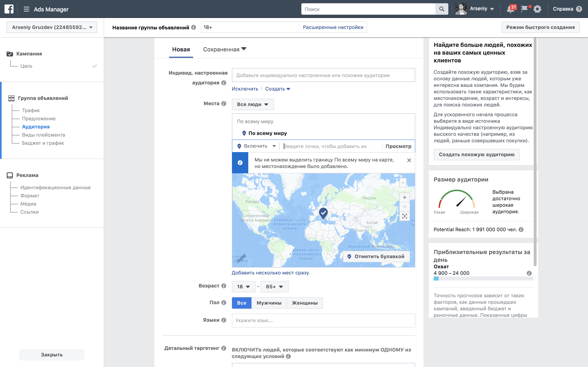The width and height of the screenshot is (588, 367).
Task: Click the map fullscreen expand icon
Action: [x=404, y=216]
